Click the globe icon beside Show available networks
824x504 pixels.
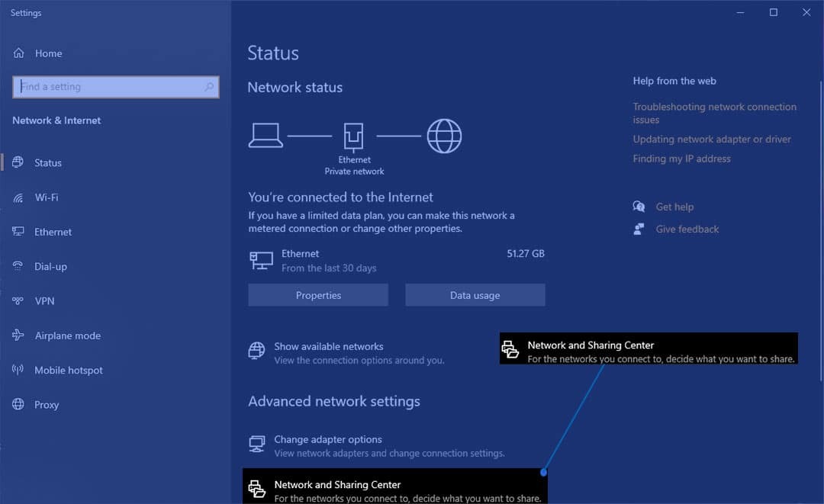click(x=257, y=352)
